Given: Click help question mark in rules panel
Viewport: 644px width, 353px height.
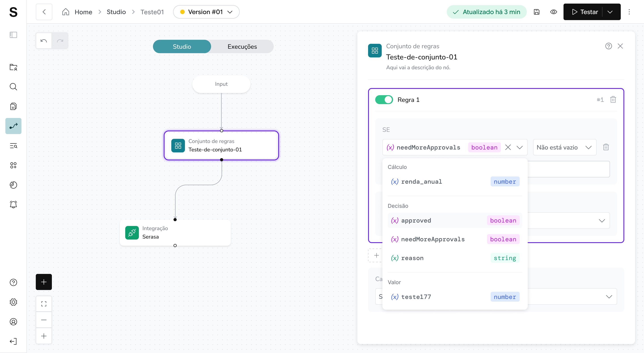Looking at the screenshot, I should click(x=608, y=46).
